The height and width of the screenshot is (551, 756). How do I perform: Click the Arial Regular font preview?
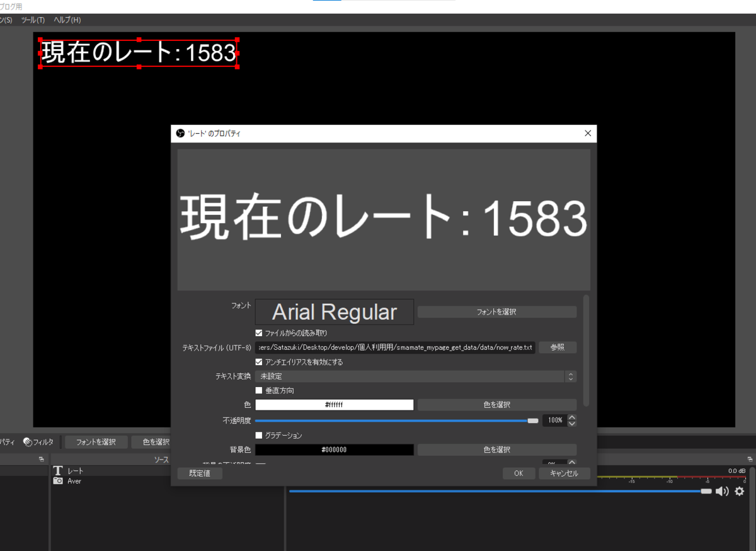tap(334, 311)
